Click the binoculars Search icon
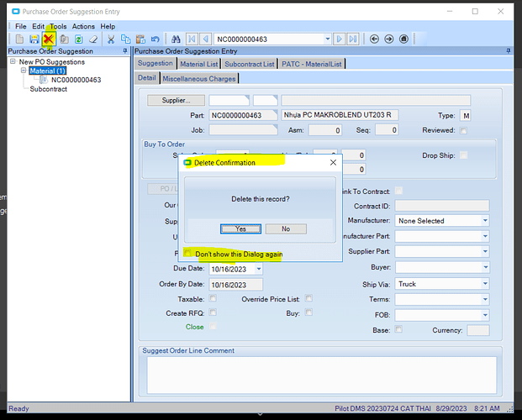The image size is (522, 420). click(177, 39)
